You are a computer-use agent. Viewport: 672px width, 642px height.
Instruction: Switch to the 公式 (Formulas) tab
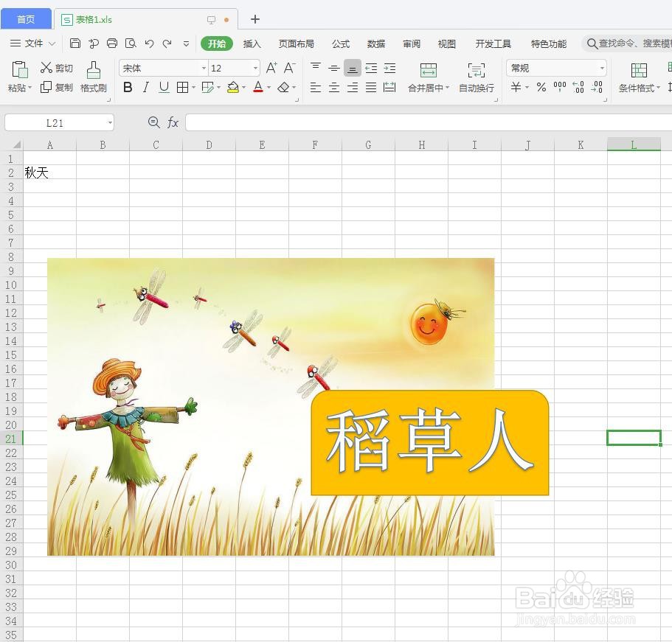pyautogui.click(x=341, y=43)
